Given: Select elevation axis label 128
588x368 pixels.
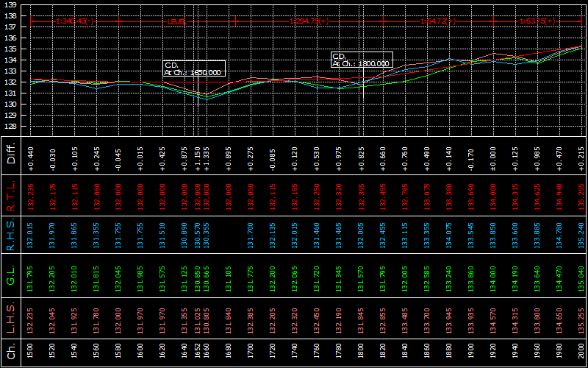Looking at the screenshot, I should 12,126.
